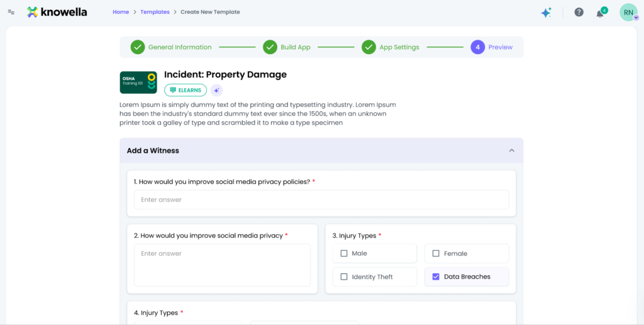Click the hamburger menu icon
The width and height of the screenshot is (644, 325).
pyautogui.click(x=11, y=12)
